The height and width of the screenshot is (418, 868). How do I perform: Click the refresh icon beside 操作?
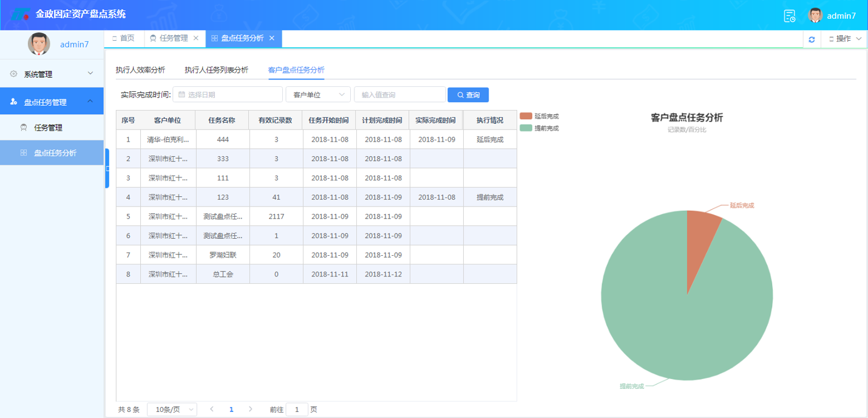pyautogui.click(x=812, y=39)
